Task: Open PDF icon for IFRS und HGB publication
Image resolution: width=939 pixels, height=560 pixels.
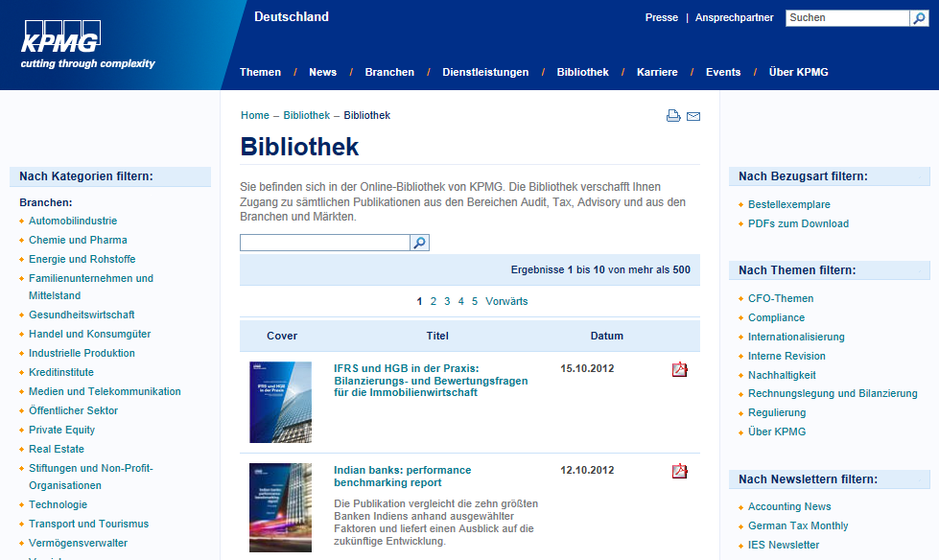Action: click(x=680, y=369)
